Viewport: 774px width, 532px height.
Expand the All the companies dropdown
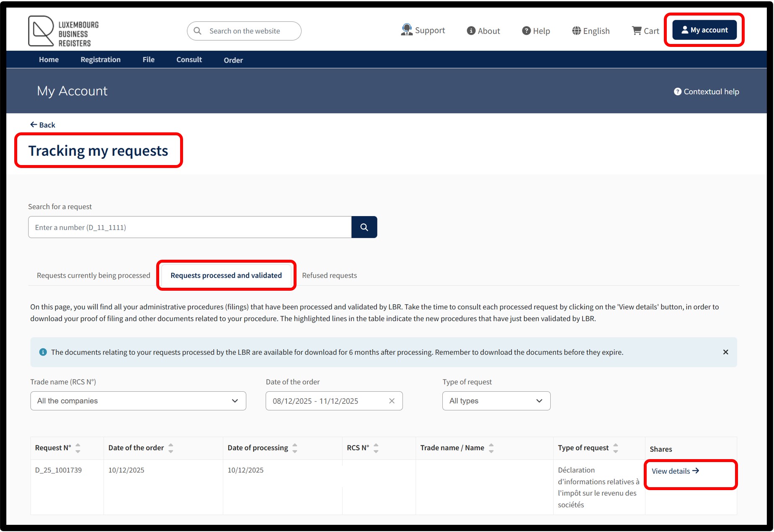click(138, 401)
